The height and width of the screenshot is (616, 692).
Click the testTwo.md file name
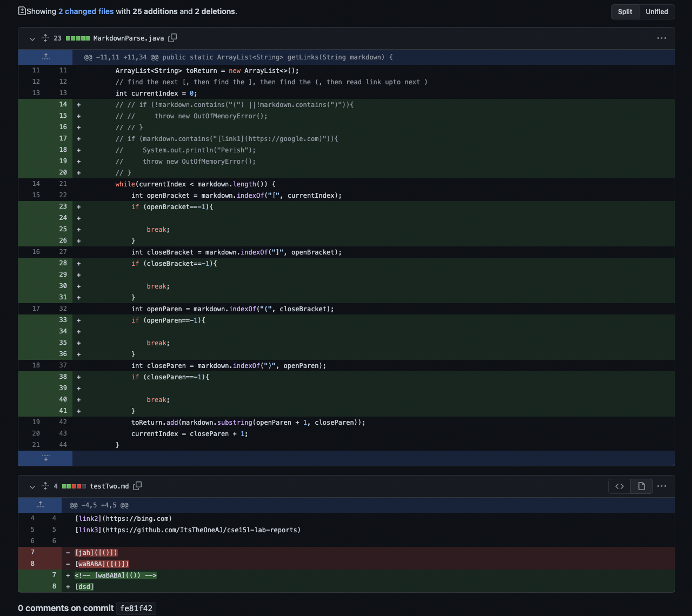(x=109, y=486)
